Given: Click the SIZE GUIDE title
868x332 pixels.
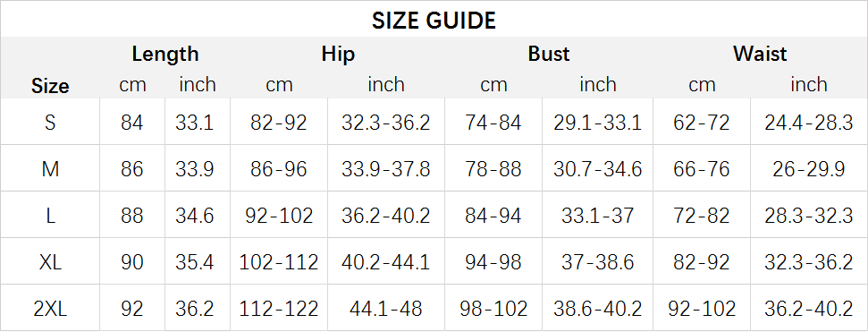Looking at the screenshot, I should [434, 21].
